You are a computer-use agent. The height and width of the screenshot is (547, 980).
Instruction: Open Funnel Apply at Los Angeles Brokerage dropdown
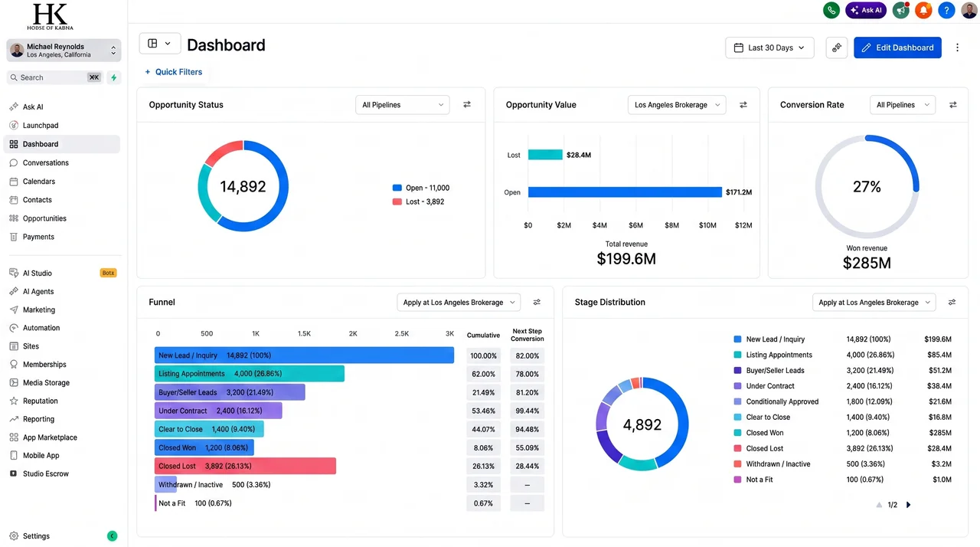tap(459, 303)
